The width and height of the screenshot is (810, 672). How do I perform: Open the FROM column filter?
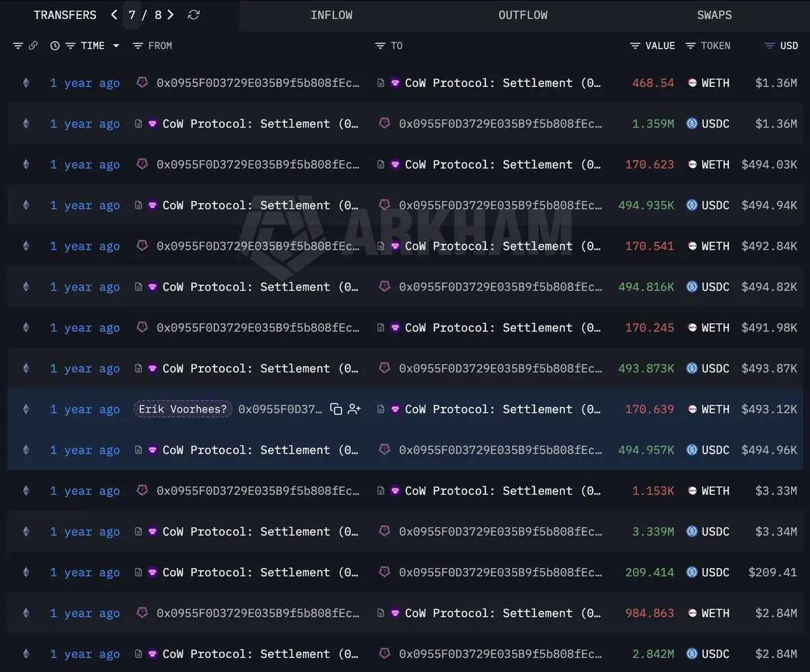(138, 46)
